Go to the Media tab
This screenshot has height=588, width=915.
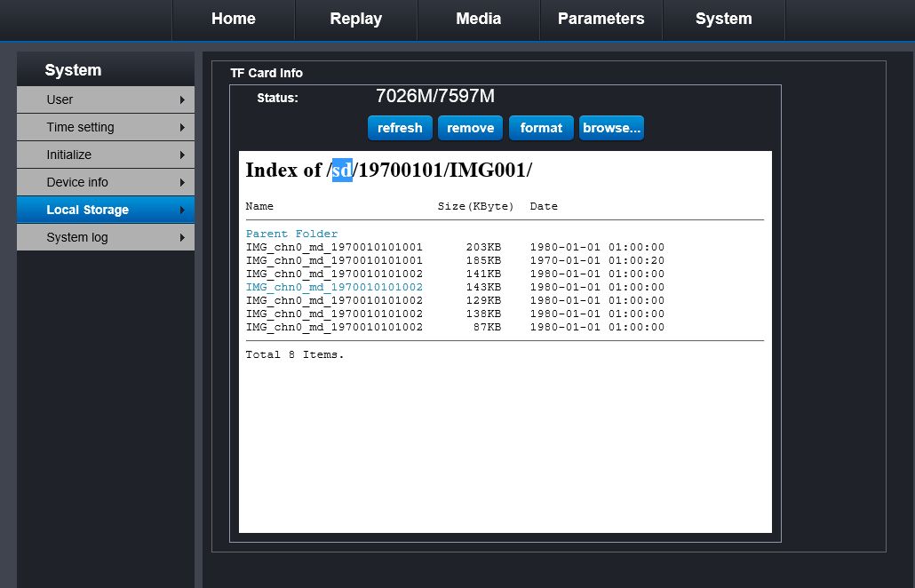(x=478, y=20)
